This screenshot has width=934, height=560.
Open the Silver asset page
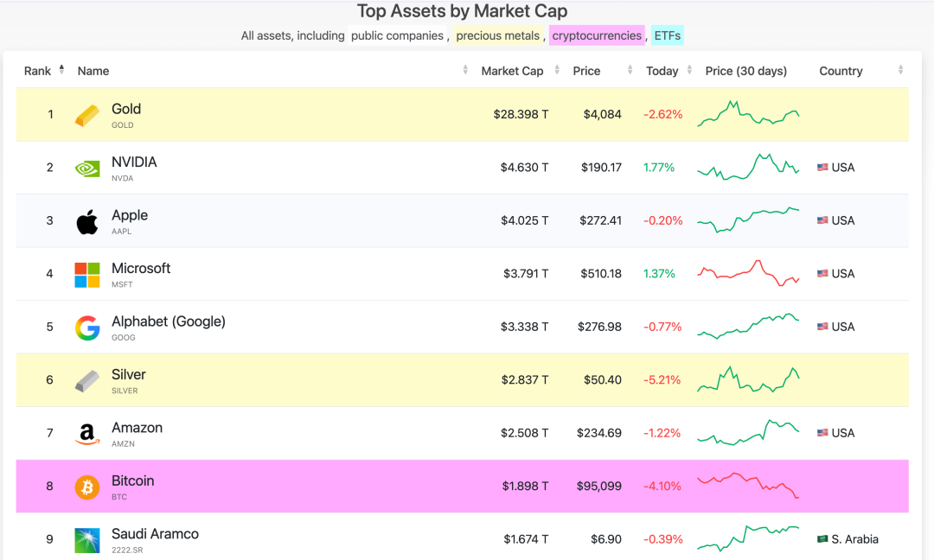coord(129,374)
